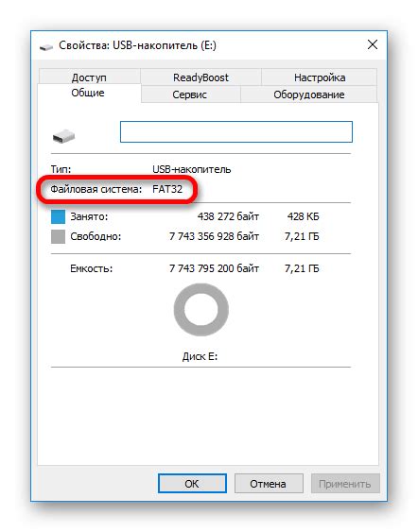Click the blue used-space color square
Image resolution: width=418 pixels, height=532 pixels.
[x=58, y=216]
